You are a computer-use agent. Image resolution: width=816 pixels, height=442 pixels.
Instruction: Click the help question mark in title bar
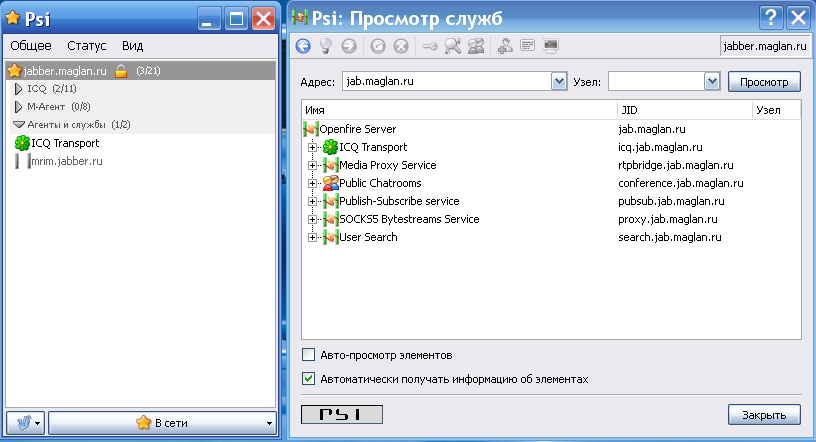771,17
